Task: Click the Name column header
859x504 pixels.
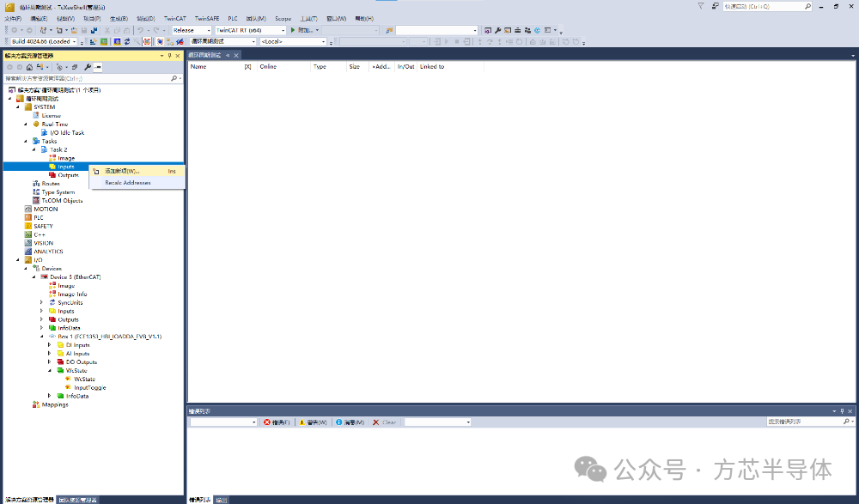Action: coord(198,67)
